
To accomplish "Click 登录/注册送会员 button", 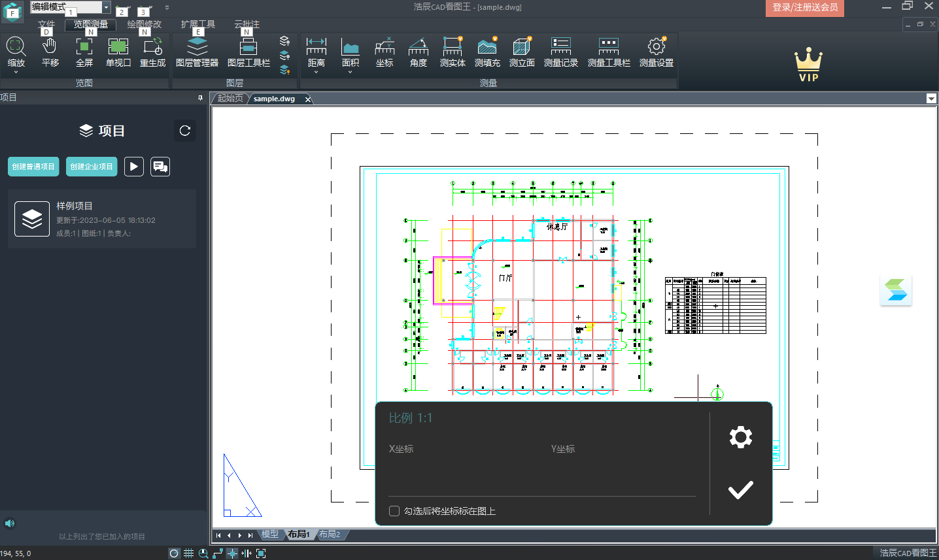I will 805,7.
